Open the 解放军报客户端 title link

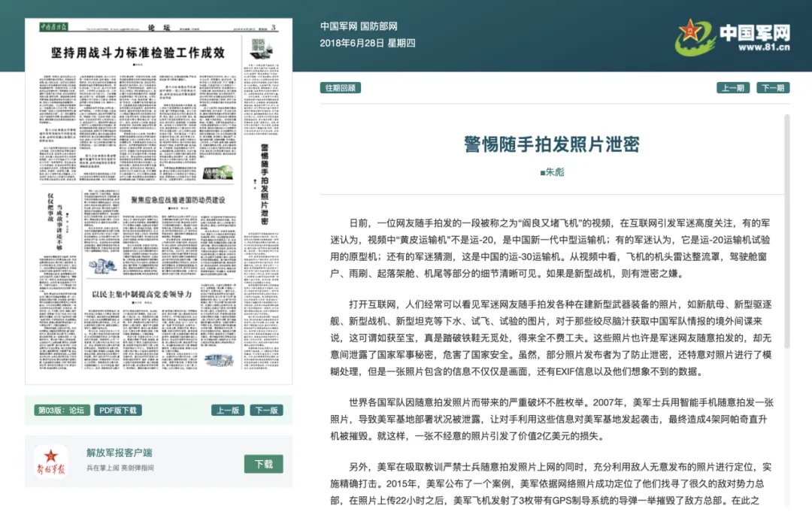click(x=120, y=453)
